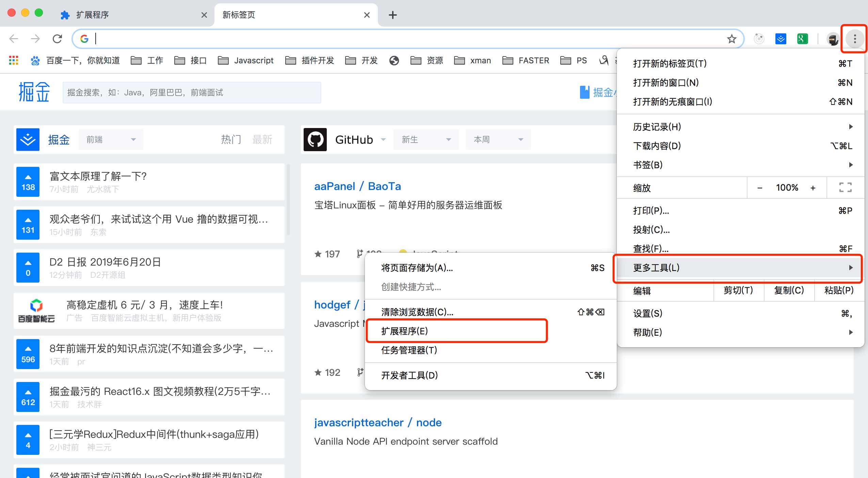Image resolution: width=868 pixels, height=478 pixels.
Task: Open the 百度一下 bookmark
Action: 75,61
